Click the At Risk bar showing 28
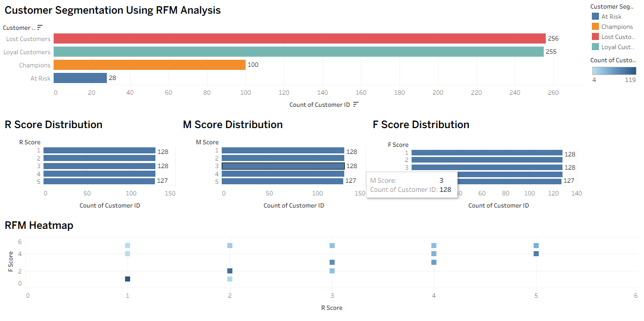 [x=81, y=78]
